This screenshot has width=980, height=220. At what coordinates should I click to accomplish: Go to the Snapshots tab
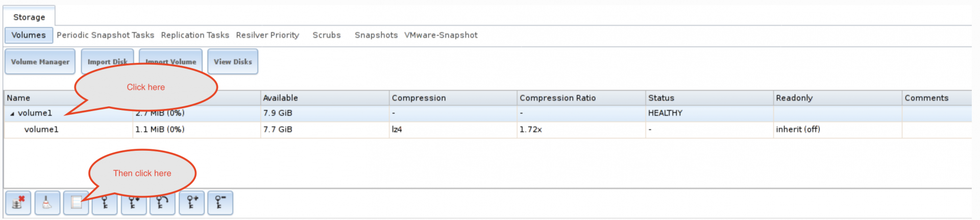376,35
